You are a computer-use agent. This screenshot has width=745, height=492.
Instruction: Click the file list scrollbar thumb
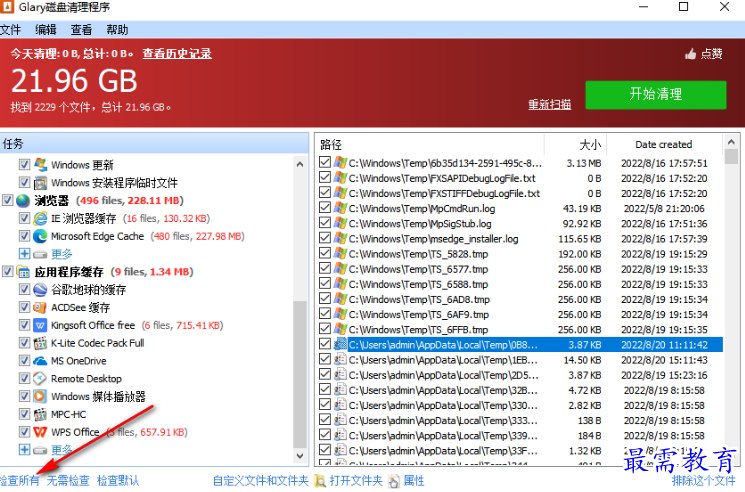[x=731, y=157]
